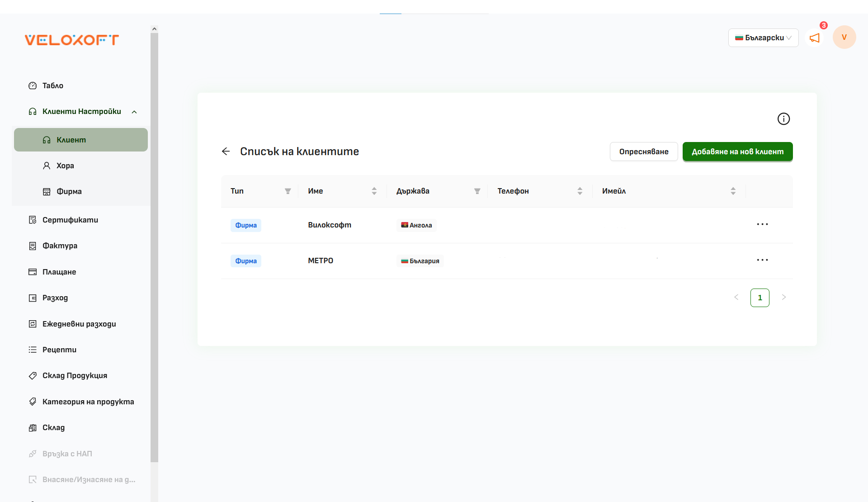This screenshot has width=868, height=502.
Task: Open the Сертификати section icon
Action: coord(32,220)
